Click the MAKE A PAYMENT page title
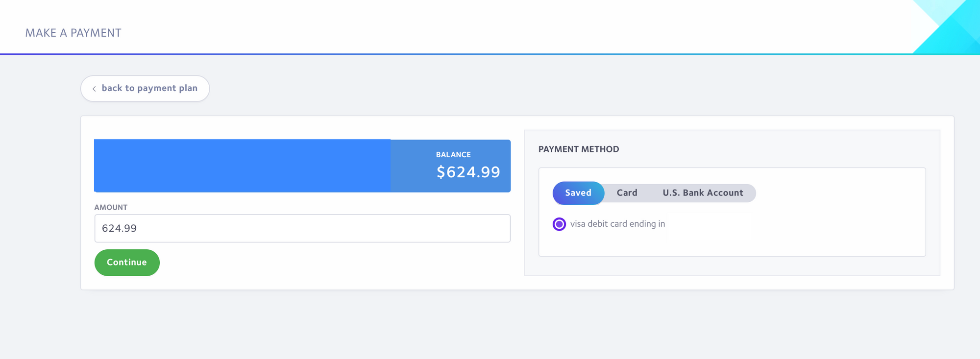Screen dimensions: 980x359 pos(73,33)
